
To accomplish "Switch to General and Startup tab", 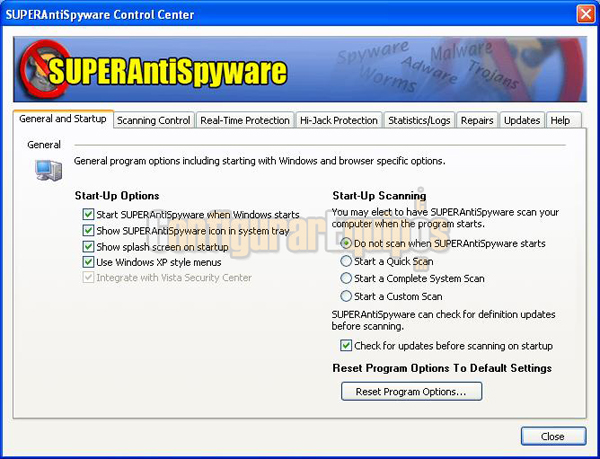I will tap(63, 119).
